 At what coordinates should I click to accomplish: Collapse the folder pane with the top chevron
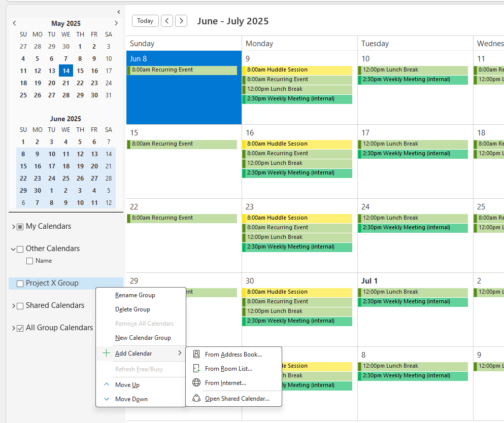point(118,12)
